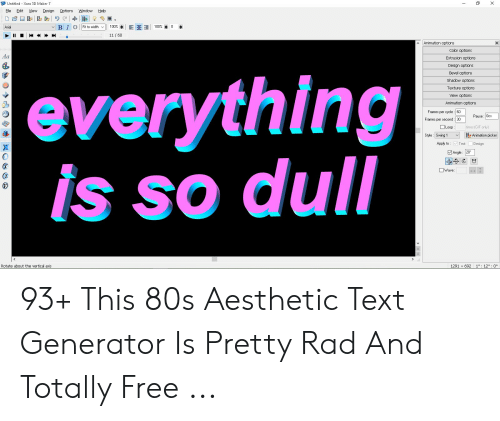
Task: Play the animation
Action: 7,35
